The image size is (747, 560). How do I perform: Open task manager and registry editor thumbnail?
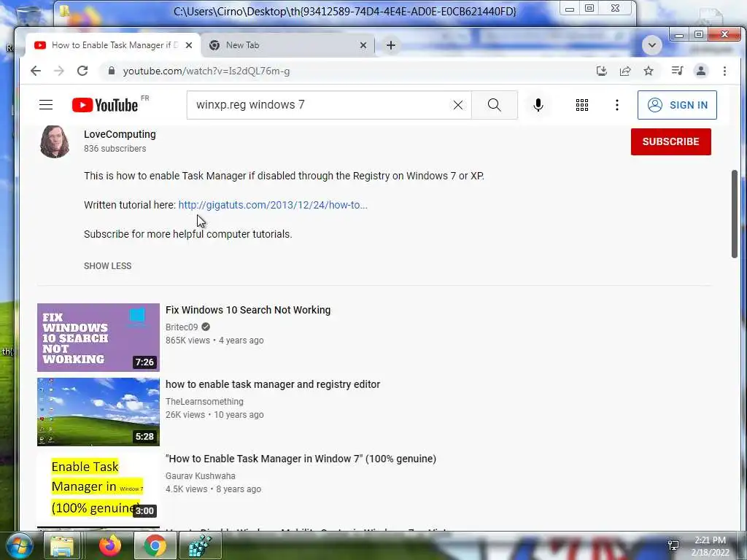click(x=98, y=412)
